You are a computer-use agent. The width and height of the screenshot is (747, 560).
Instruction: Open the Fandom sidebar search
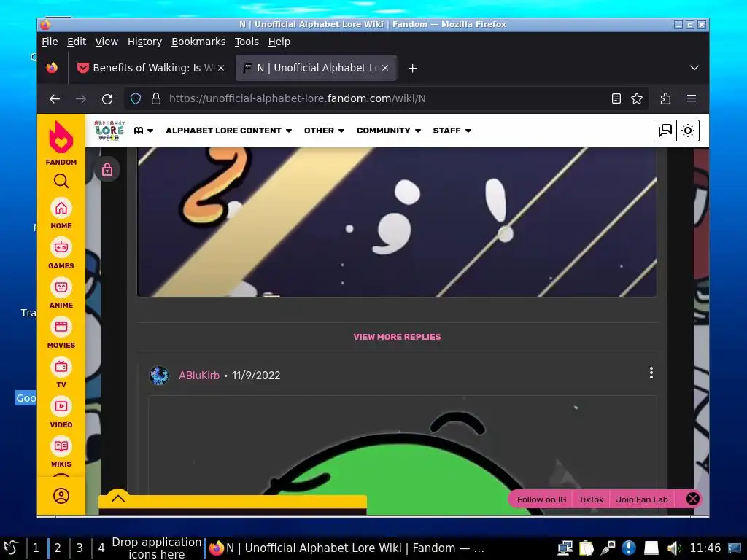coord(61,181)
